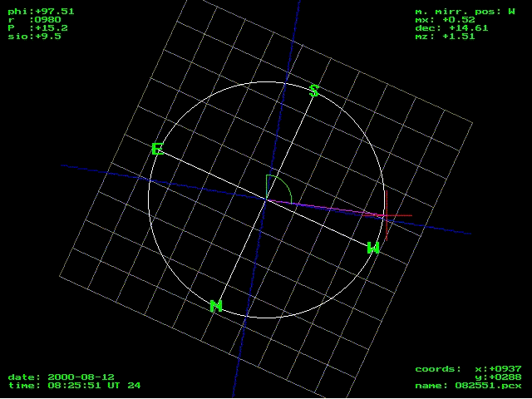Click the mz: +1.51 value
Image resolution: width=532 pixels, height=399 pixels.
[446, 37]
